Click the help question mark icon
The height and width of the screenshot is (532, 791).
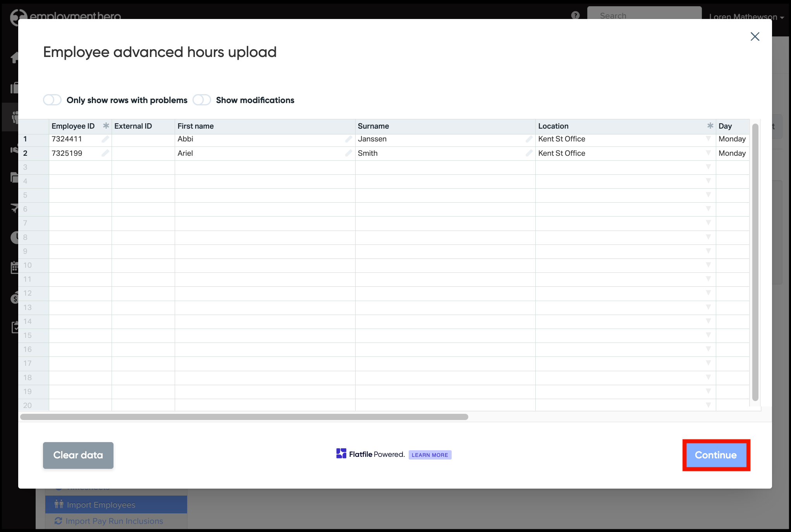[x=575, y=15]
